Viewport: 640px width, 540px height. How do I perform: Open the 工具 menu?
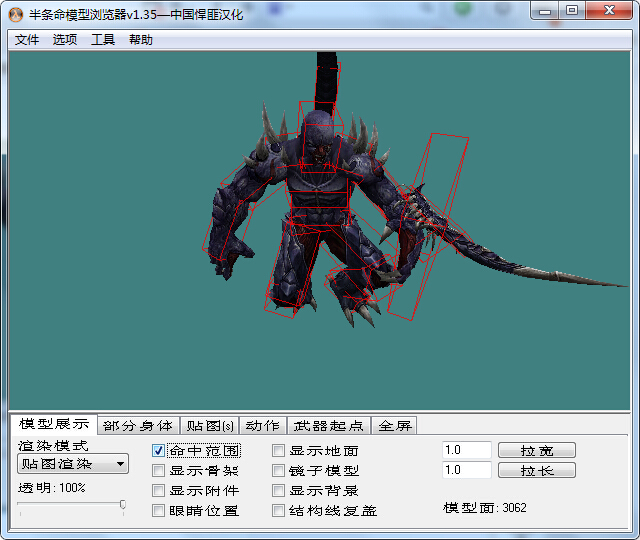pyautogui.click(x=103, y=40)
